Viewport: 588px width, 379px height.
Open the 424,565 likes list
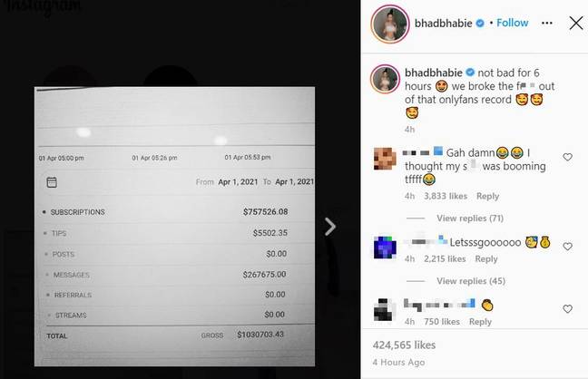pyautogui.click(x=404, y=345)
